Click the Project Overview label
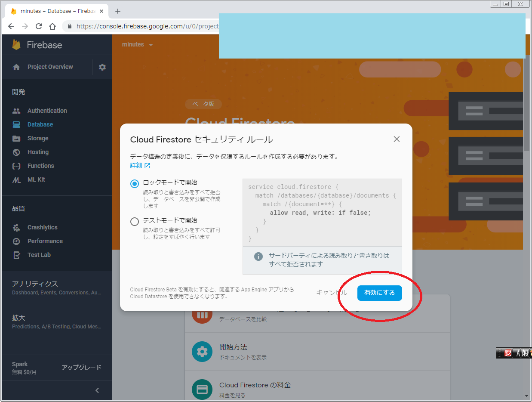This screenshot has height=402, width=532. click(50, 67)
